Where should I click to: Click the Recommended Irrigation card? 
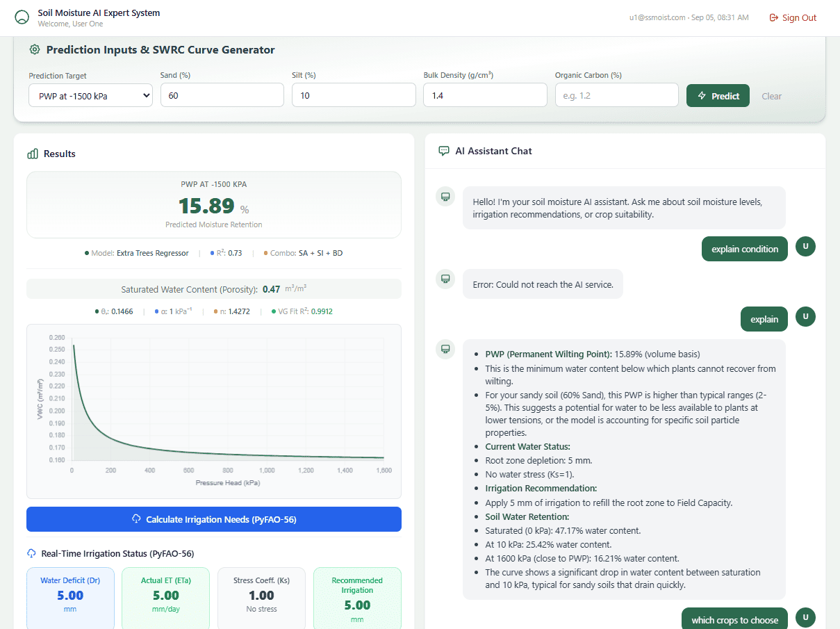[357, 598]
